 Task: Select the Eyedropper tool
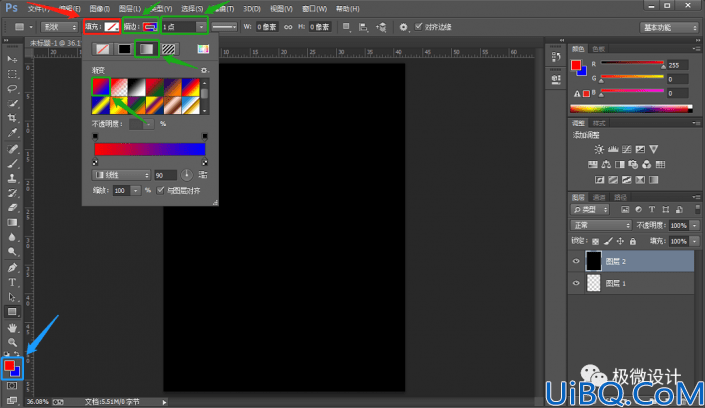(x=12, y=133)
